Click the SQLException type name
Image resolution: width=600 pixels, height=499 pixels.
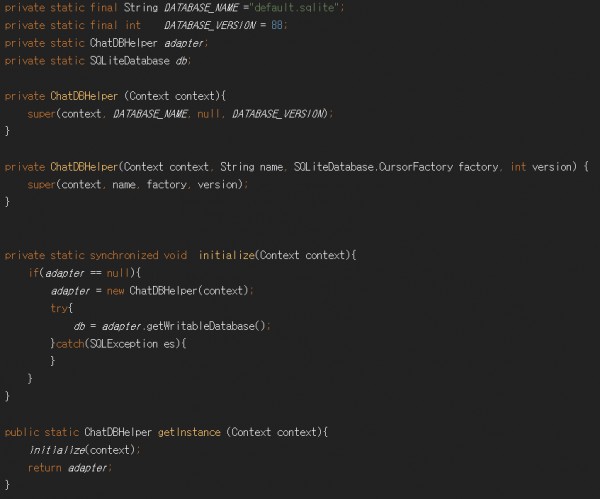click(x=124, y=344)
